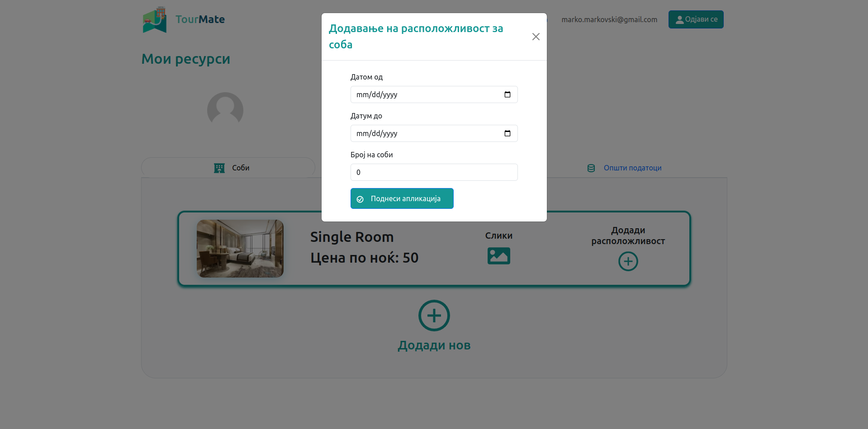The image size is (868, 429).
Task: Open the Single Room thumbnail photo
Action: coord(240,249)
